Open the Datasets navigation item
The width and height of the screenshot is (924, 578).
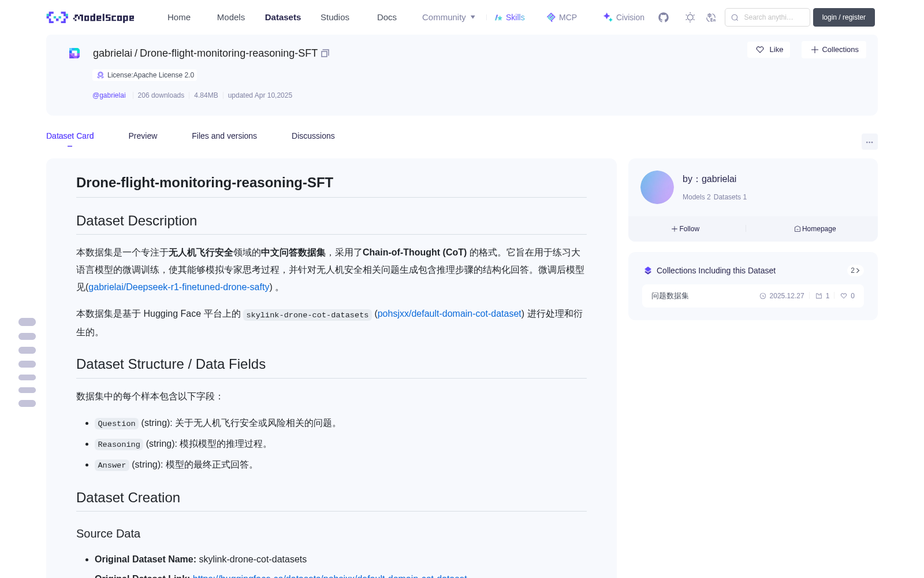click(x=283, y=17)
